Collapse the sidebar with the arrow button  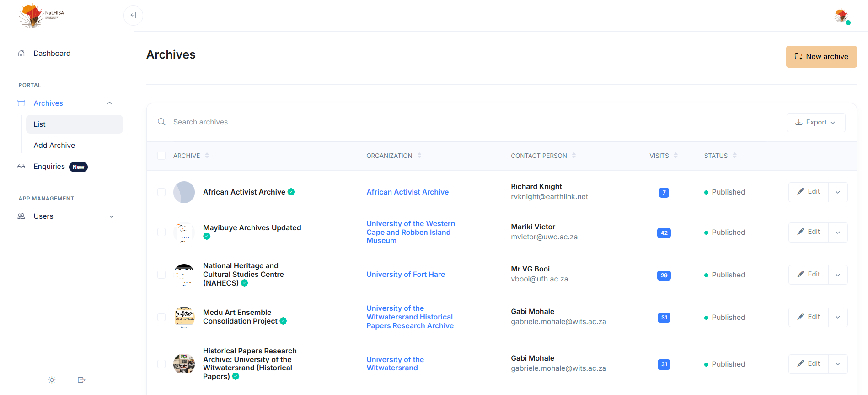click(133, 15)
